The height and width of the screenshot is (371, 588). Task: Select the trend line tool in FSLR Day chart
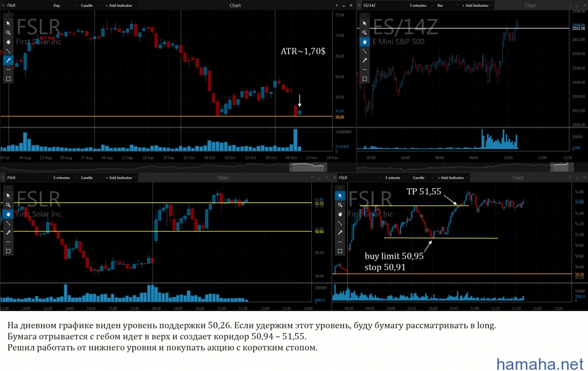(x=8, y=51)
